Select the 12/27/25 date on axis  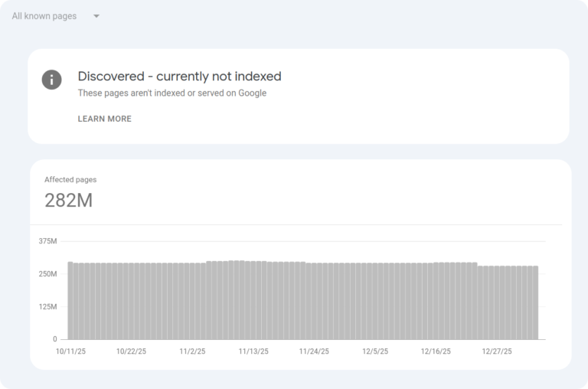click(x=497, y=351)
